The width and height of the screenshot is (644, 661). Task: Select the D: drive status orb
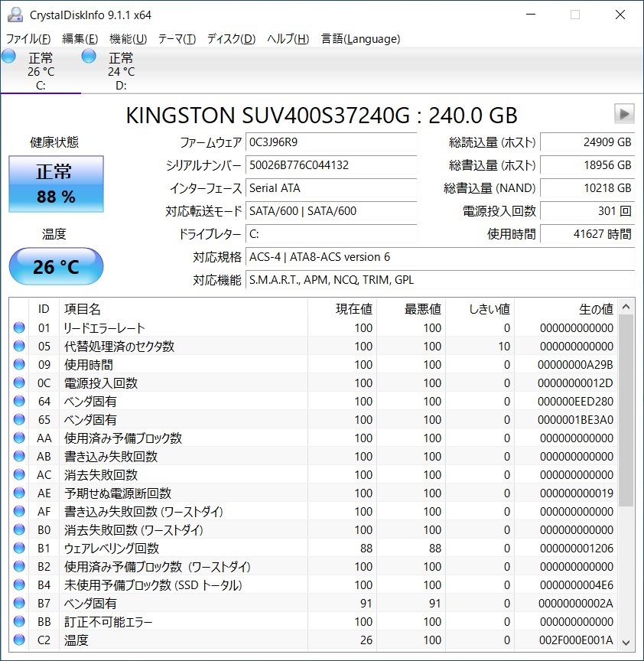[89, 56]
